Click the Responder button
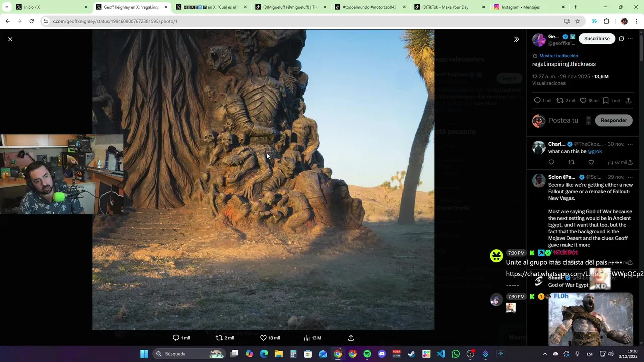The image size is (644, 362). point(614,120)
